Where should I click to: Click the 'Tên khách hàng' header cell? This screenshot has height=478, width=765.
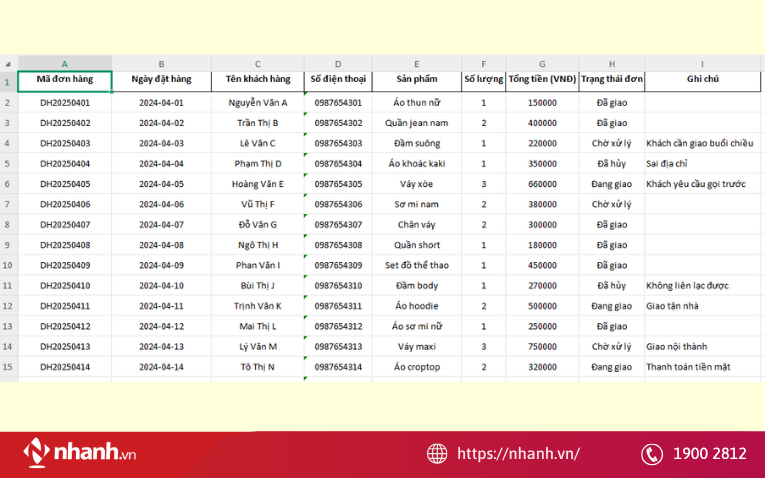(258, 81)
